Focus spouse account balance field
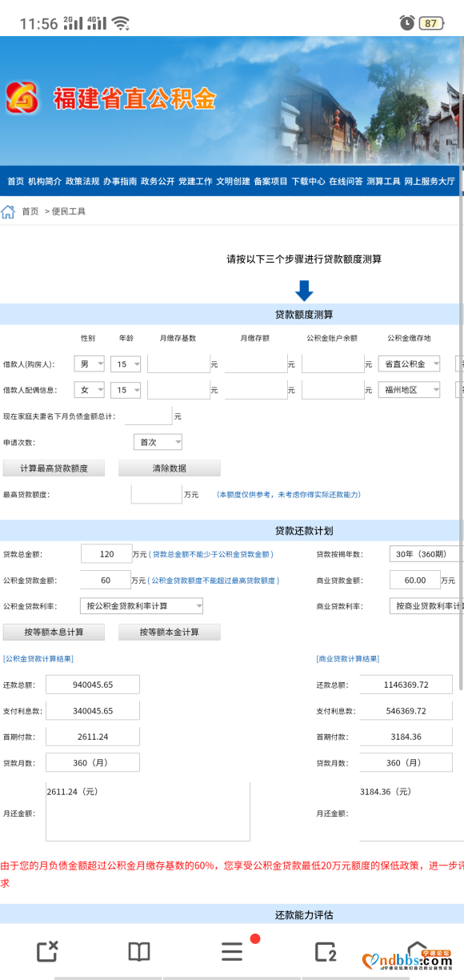Screen dimensions: 464x980 coord(333,389)
